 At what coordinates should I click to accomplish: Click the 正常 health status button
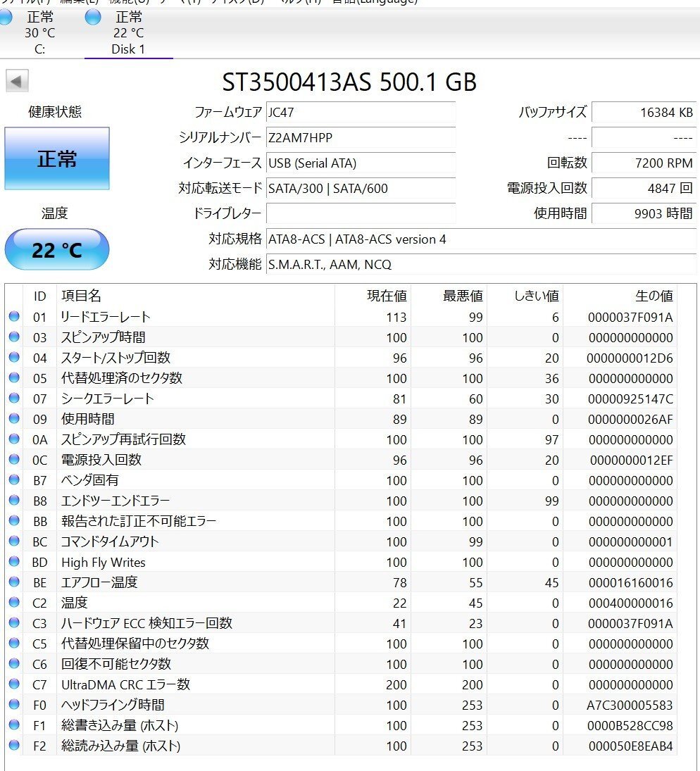56,158
